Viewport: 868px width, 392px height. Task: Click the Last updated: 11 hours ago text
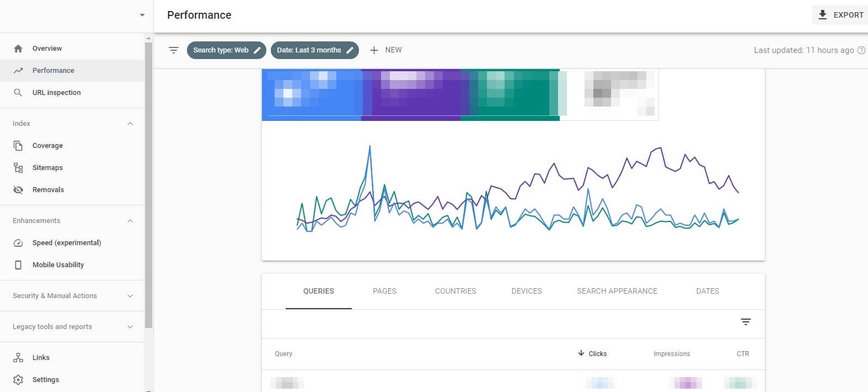(x=804, y=50)
